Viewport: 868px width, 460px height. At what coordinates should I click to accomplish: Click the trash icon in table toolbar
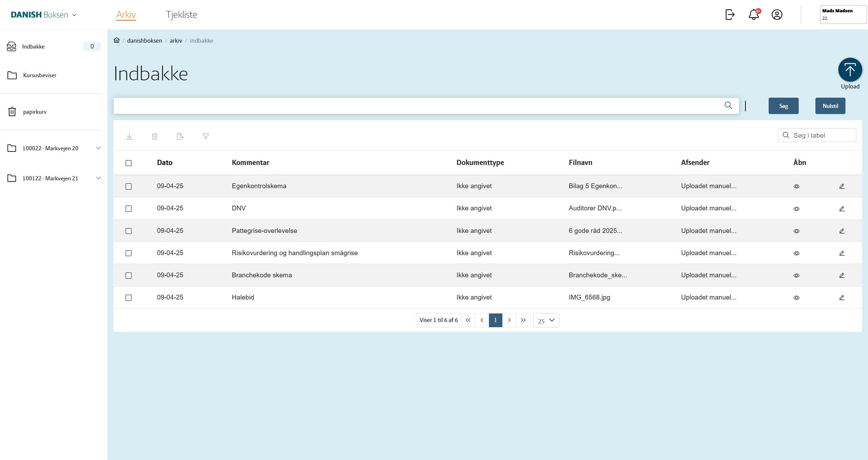(155, 136)
